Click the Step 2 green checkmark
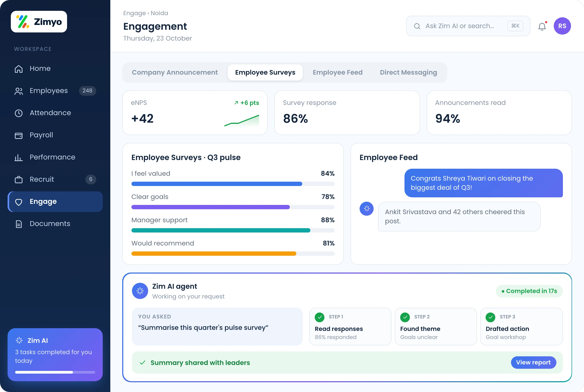 (x=405, y=317)
